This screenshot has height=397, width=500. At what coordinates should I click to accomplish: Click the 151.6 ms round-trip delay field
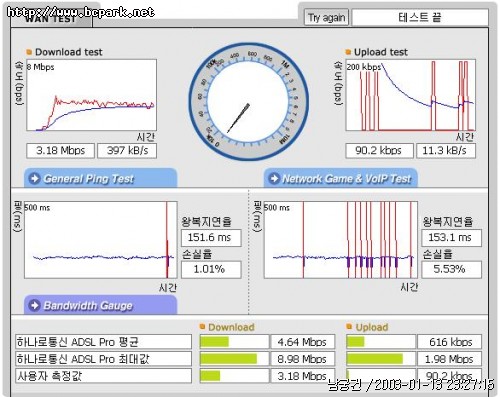click(211, 238)
